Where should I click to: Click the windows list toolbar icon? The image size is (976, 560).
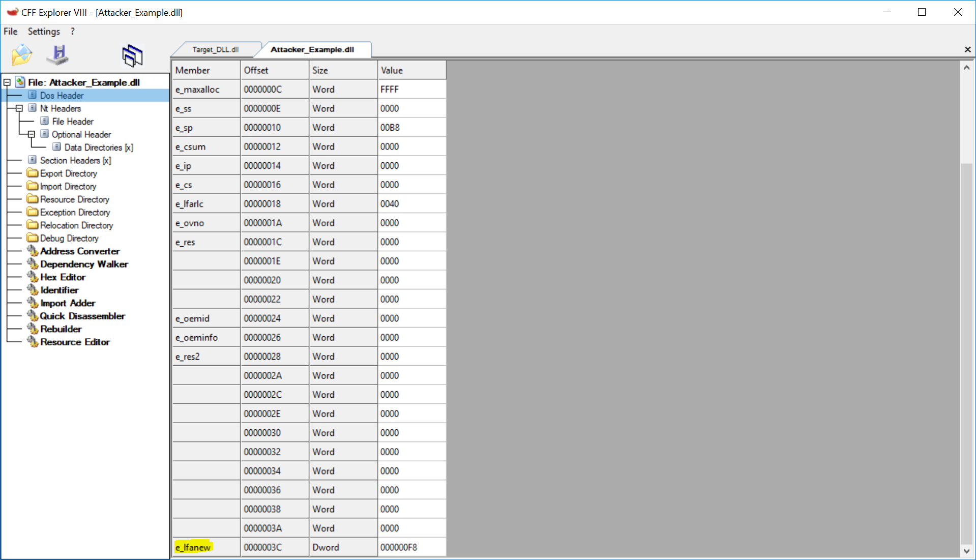132,55
